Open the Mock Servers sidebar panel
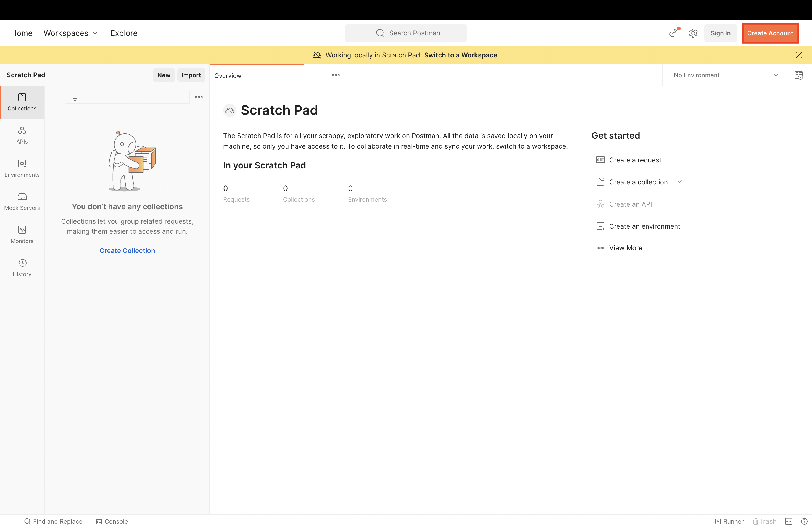The width and height of the screenshot is (812, 528). 22,202
